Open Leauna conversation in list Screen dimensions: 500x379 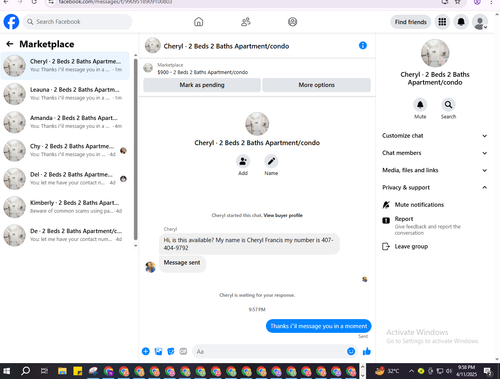pyautogui.click(x=65, y=94)
